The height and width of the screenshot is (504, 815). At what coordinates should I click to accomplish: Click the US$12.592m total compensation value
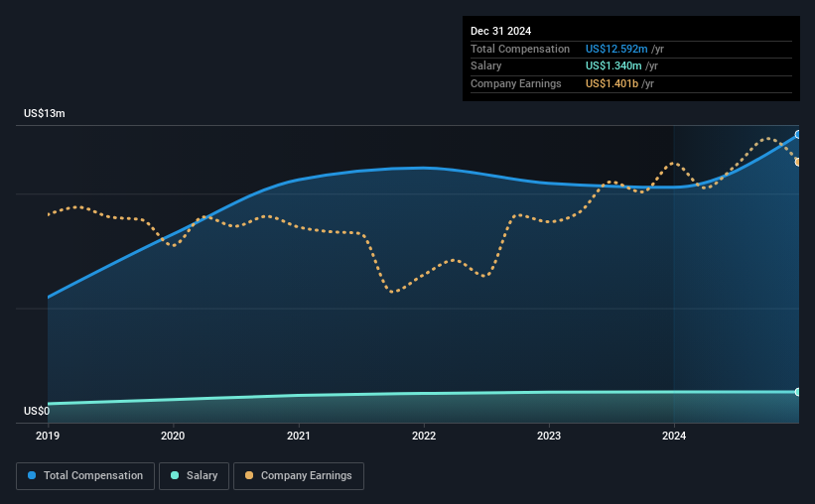tap(616, 49)
